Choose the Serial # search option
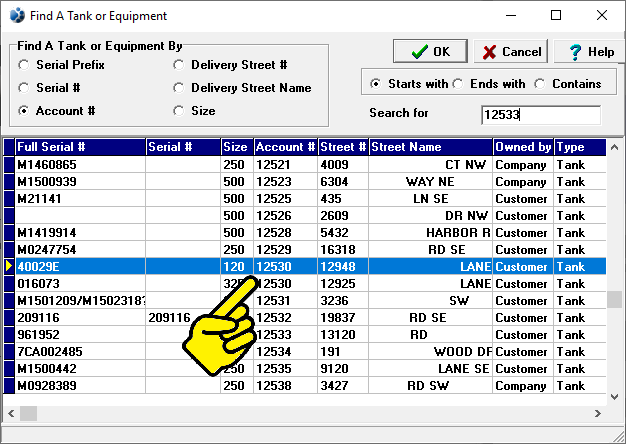Screen dimensions: 626x444 coord(24,88)
